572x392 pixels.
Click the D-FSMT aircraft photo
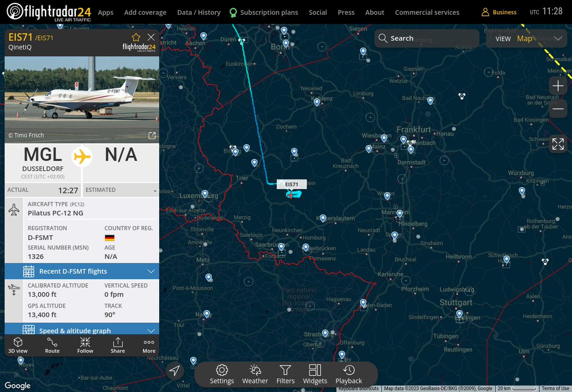82,100
